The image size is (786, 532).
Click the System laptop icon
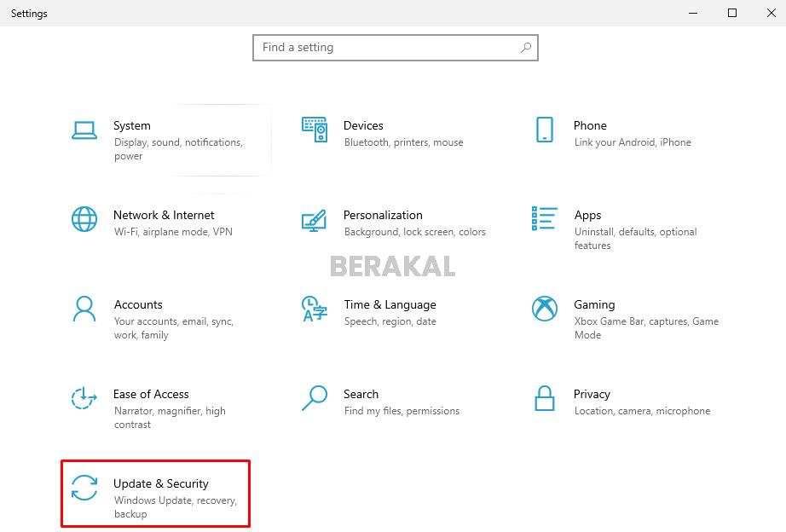84,130
